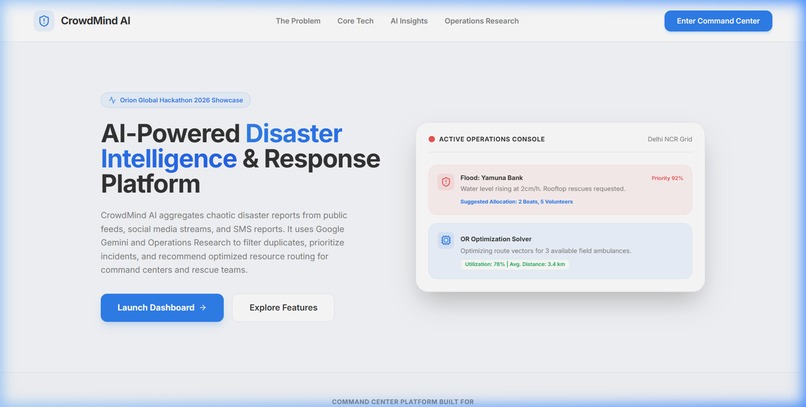Image resolution: width=806 pixels, height=407 pixels.
Task: Navigate to Operations Research
Action: 481,21
